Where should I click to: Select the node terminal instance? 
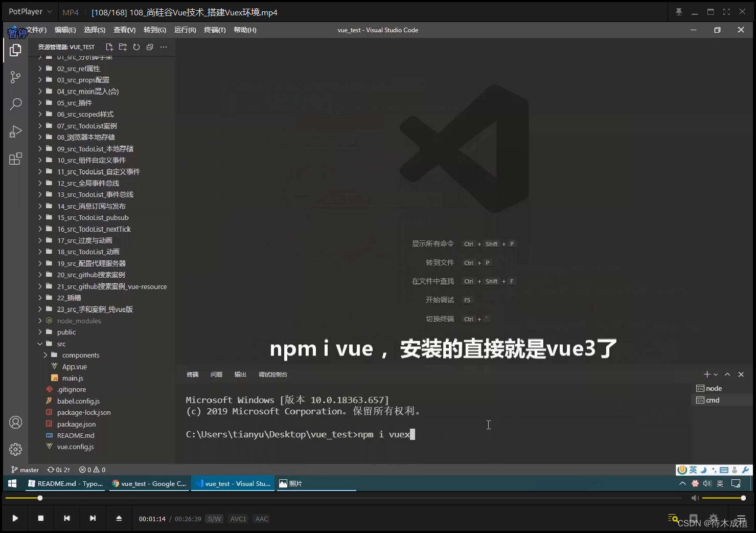click(722, 388)
